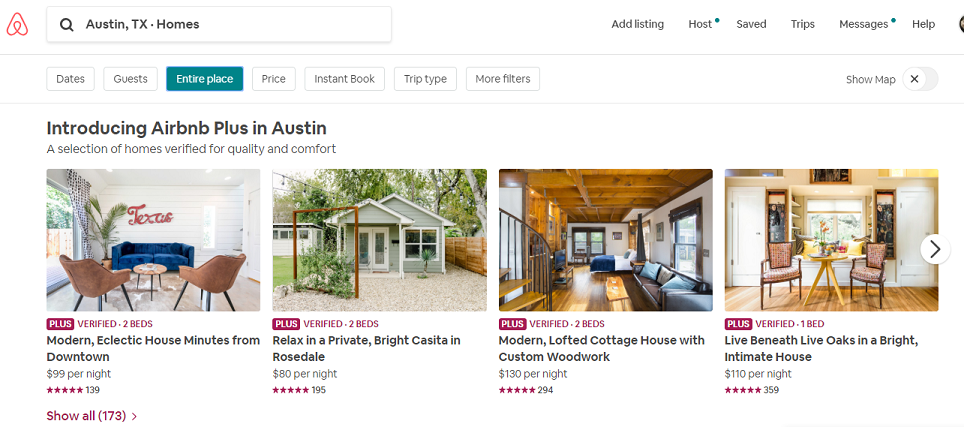The height and width of the screenshot is (427, 964).
Task: Go to Messages in navigation
Action: (x=863, y=24)
